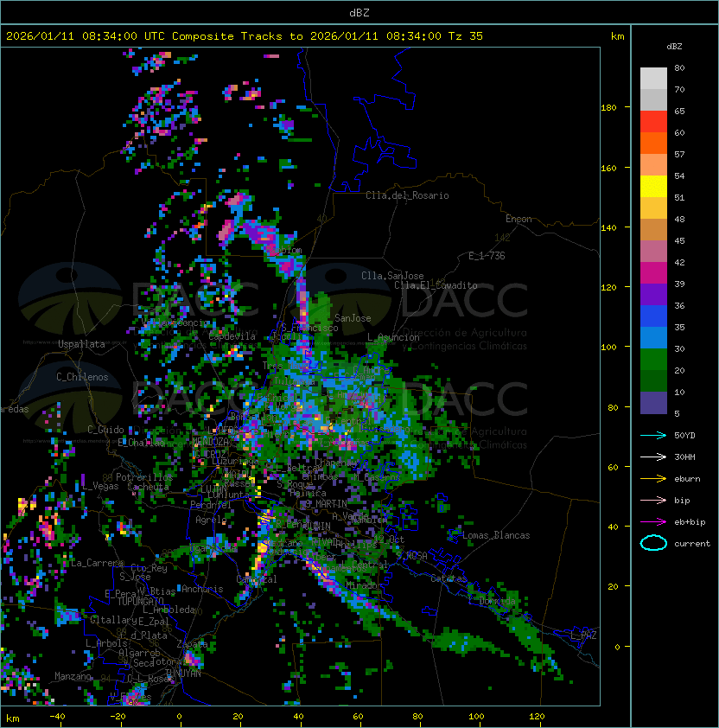The width and height of the screenshot is (719, 728).
Task: Click the 'S_MARTIN' map label
Action: point(326,504)
